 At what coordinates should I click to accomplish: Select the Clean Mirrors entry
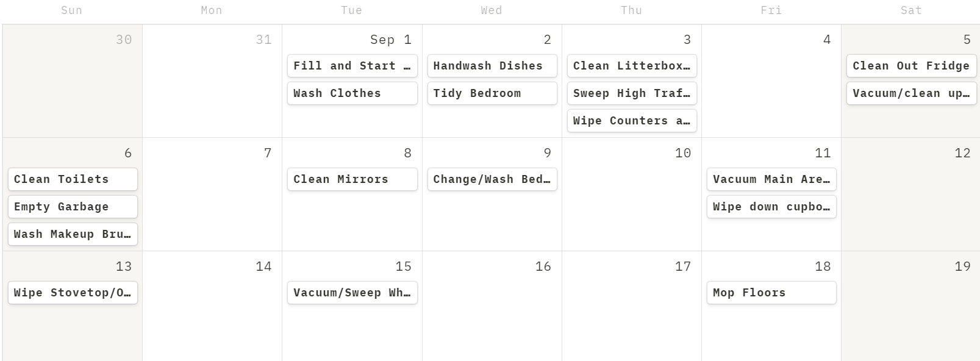(x=352, y=179)
